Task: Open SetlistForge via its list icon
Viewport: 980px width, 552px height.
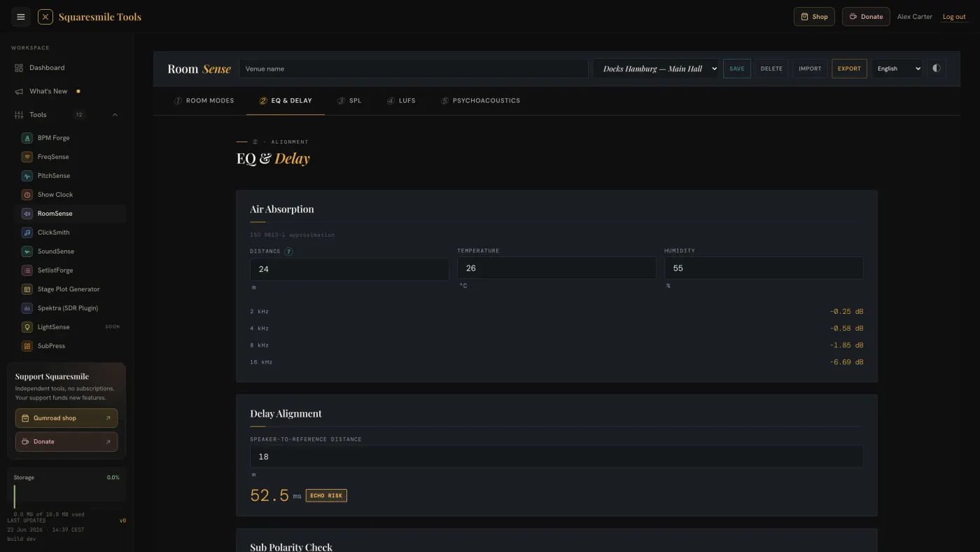Action: pyautogui.click(x=27, y=270)
